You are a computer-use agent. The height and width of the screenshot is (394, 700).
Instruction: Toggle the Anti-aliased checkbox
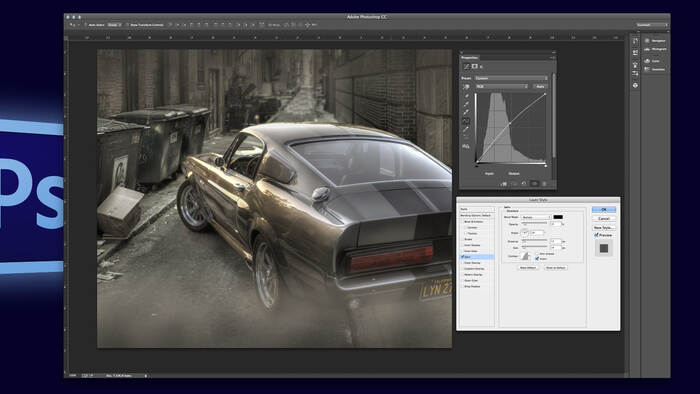[537, 254]
